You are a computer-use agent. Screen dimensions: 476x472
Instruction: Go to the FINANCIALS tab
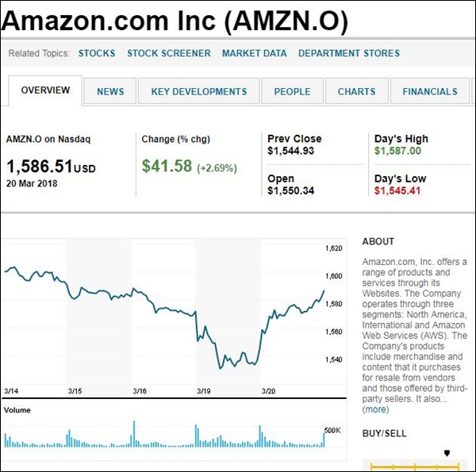429,91
